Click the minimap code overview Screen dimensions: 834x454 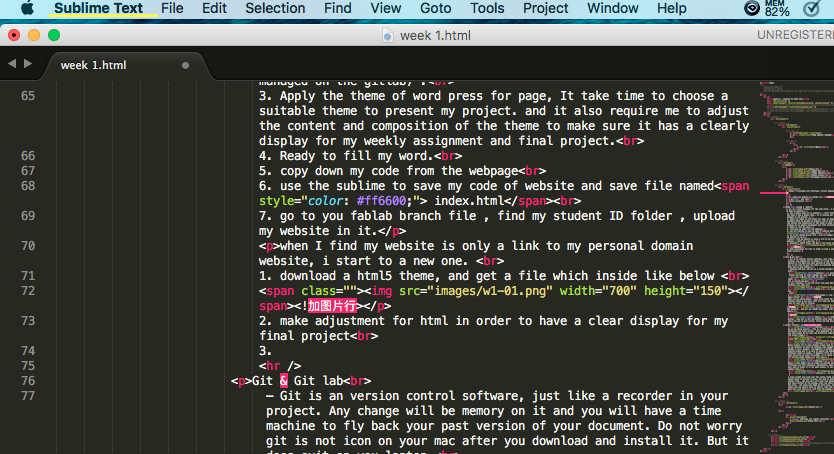pos(796,267)
